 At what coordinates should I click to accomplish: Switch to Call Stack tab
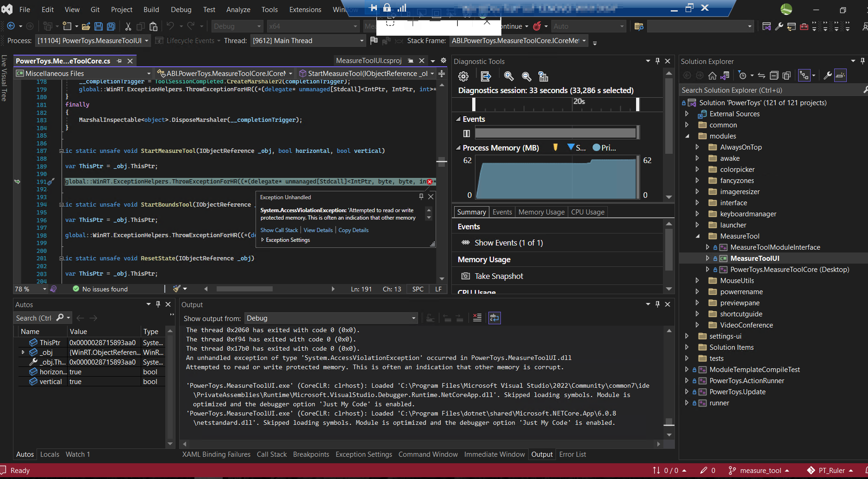pyautogui.click(x=272, y=454)
